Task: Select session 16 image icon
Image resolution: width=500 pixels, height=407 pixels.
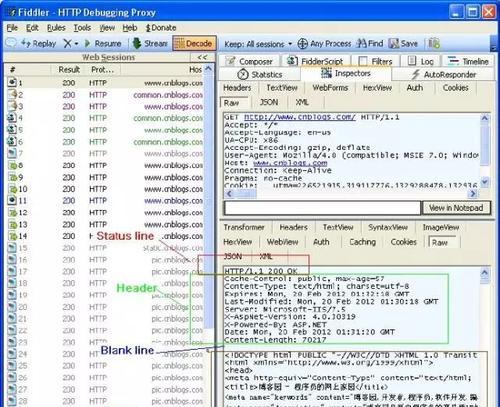Action: [x=12, y=259]
